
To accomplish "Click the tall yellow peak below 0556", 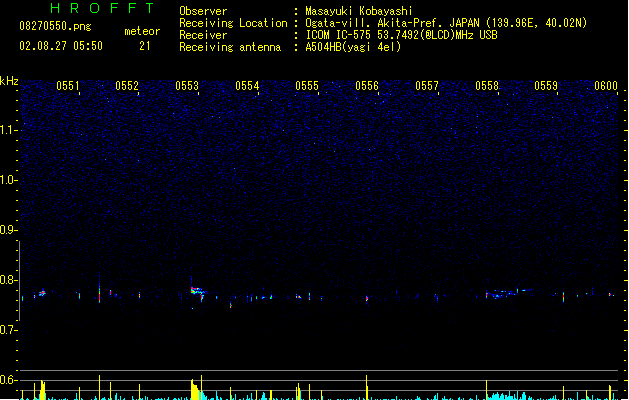I will (367, 387).
